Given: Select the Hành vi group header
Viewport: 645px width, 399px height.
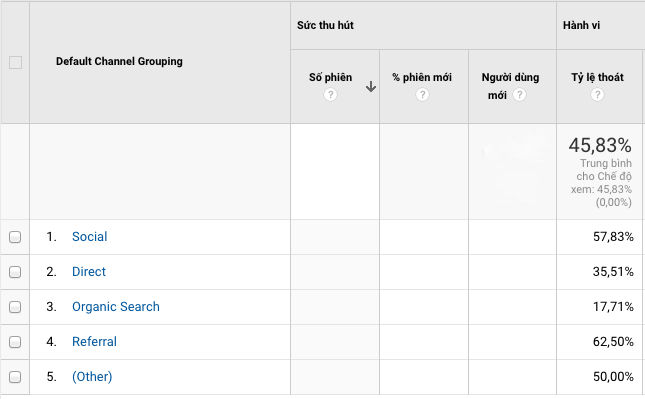Looking at the screenshot, I should pos(581,26).
